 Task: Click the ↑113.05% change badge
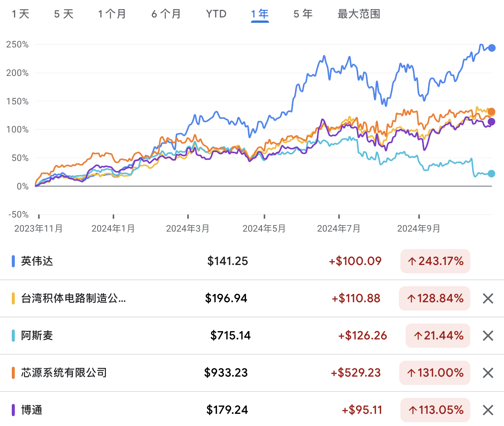tap(435, 410)
